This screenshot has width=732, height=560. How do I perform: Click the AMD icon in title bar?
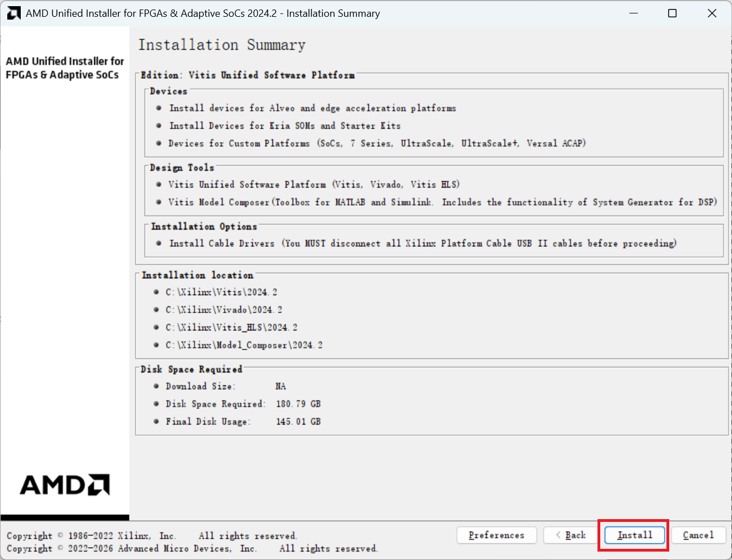pos(13,13)
